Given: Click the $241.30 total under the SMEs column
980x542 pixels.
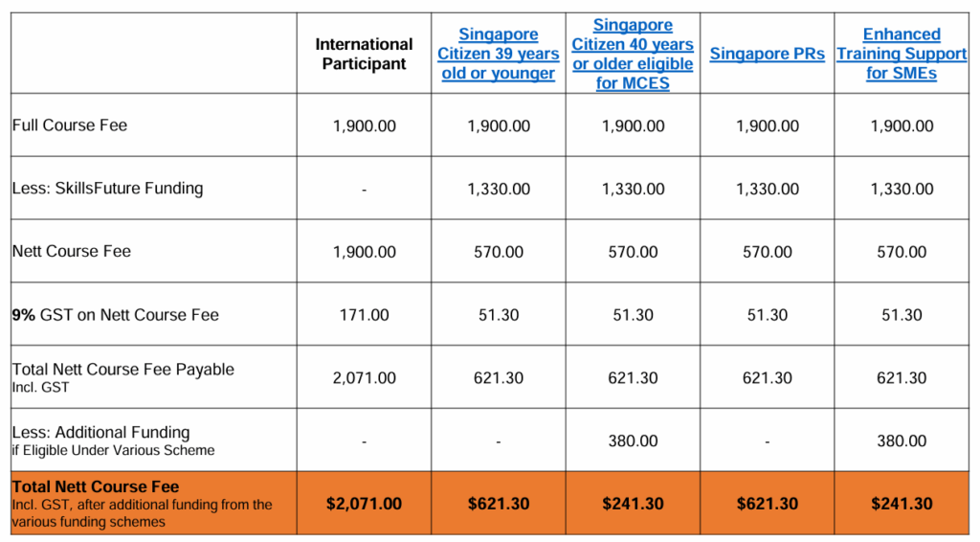Looking at the screenshot, I should [x=902, y=504].
